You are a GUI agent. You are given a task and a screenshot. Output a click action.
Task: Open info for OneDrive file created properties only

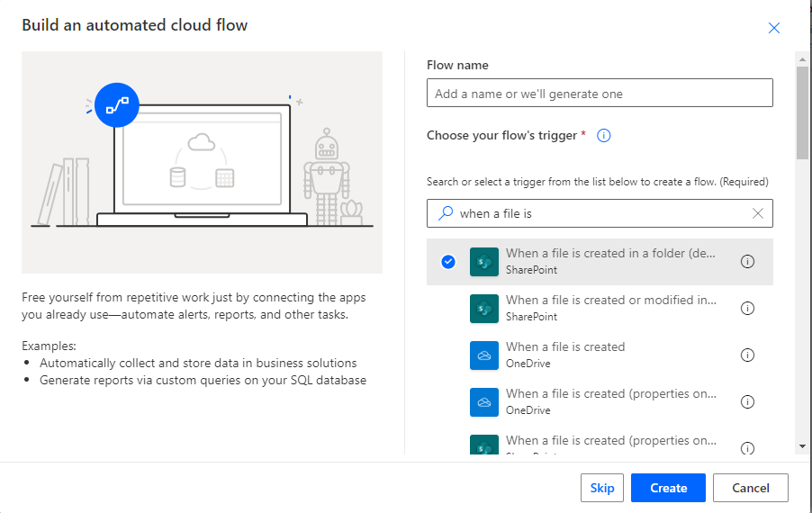pyautogui.click(x=747, y=402)
